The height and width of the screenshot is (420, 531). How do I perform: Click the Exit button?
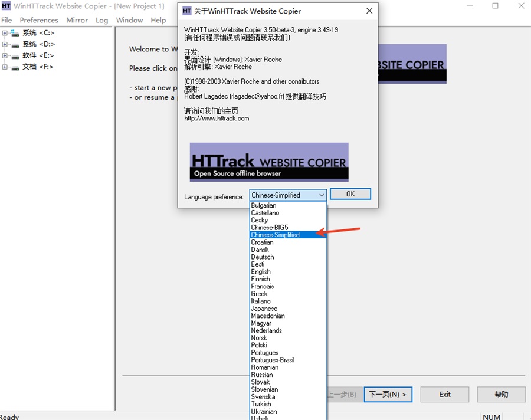click(445, 394)
